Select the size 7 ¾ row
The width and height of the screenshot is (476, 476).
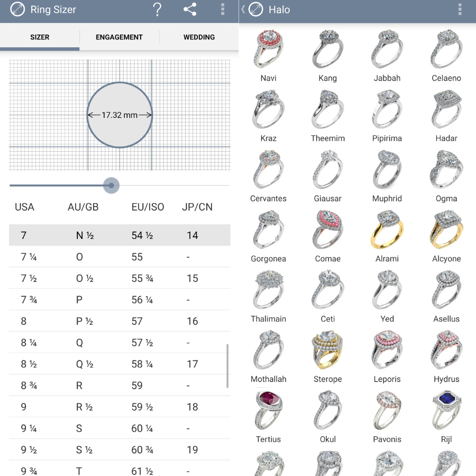point(120,300)
